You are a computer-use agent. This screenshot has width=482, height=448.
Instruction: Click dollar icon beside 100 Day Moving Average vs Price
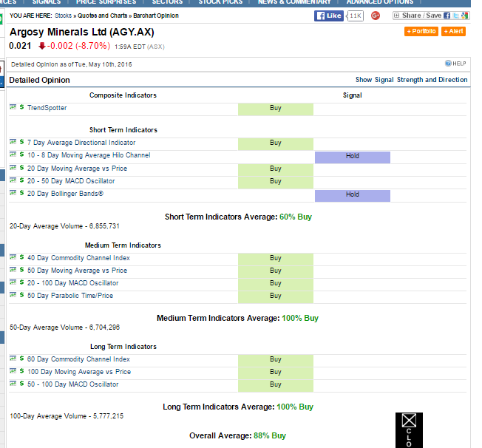click(22, 371)
